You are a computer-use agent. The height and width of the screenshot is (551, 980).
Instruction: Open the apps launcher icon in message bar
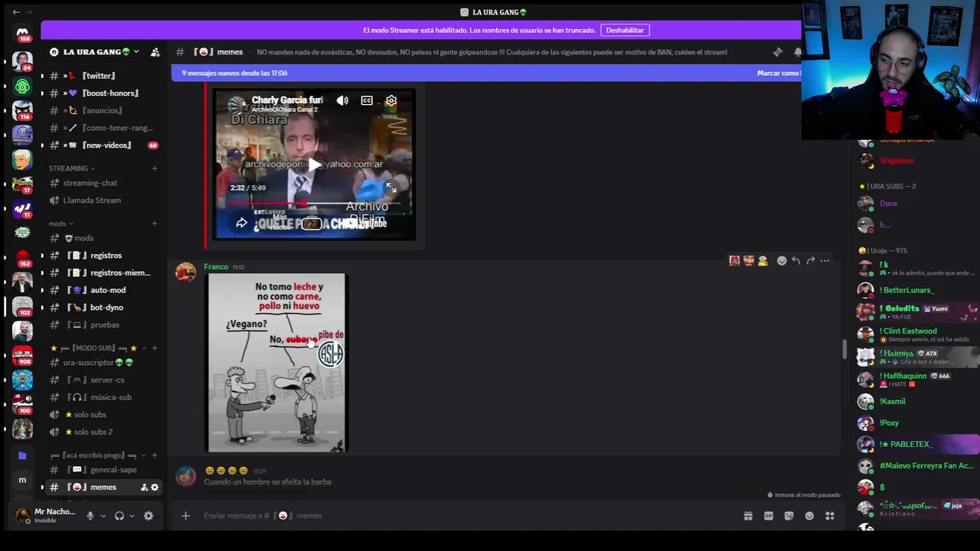(830, 516)
